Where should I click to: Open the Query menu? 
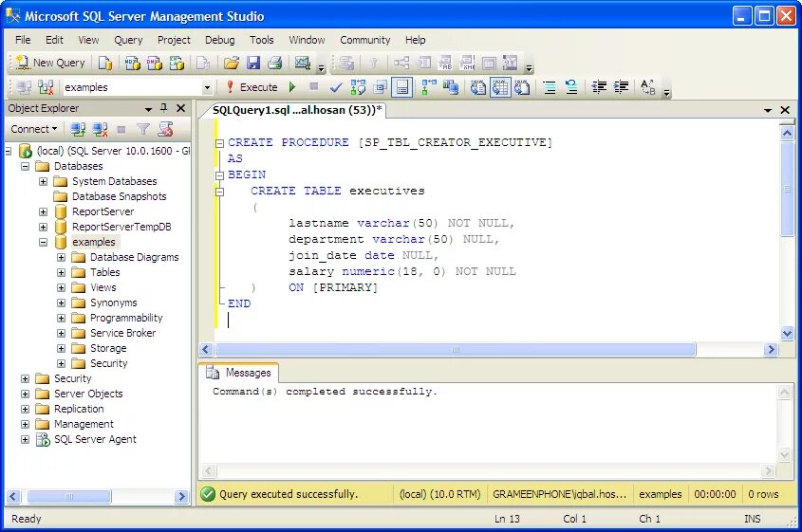click(x=128, y=40)
